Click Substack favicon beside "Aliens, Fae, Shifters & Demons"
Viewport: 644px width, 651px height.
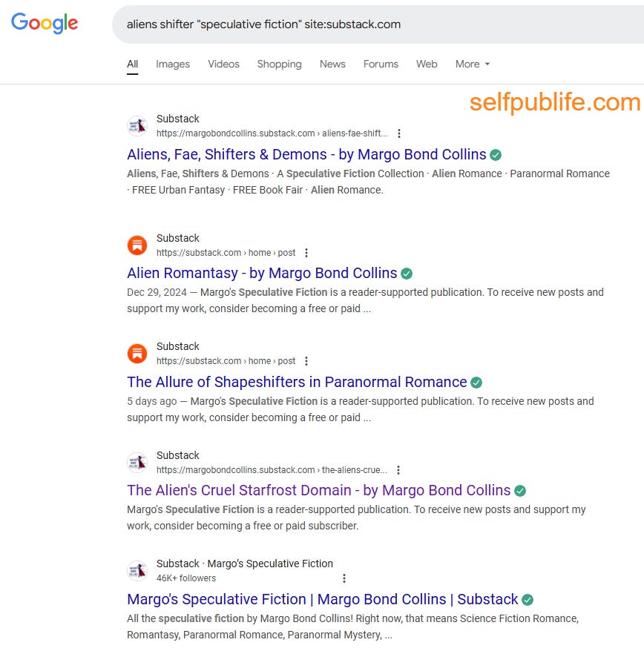(x=137, y=126)
